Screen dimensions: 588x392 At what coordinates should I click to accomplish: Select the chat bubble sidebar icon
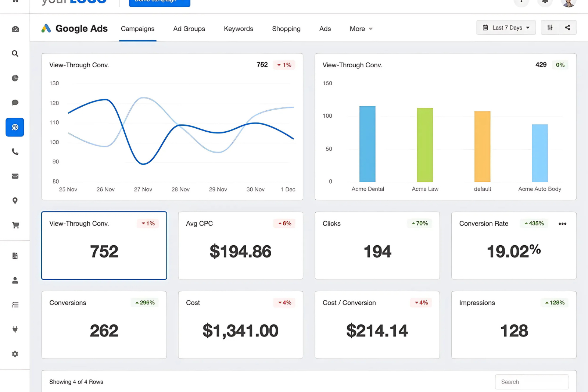pos(15,103)
